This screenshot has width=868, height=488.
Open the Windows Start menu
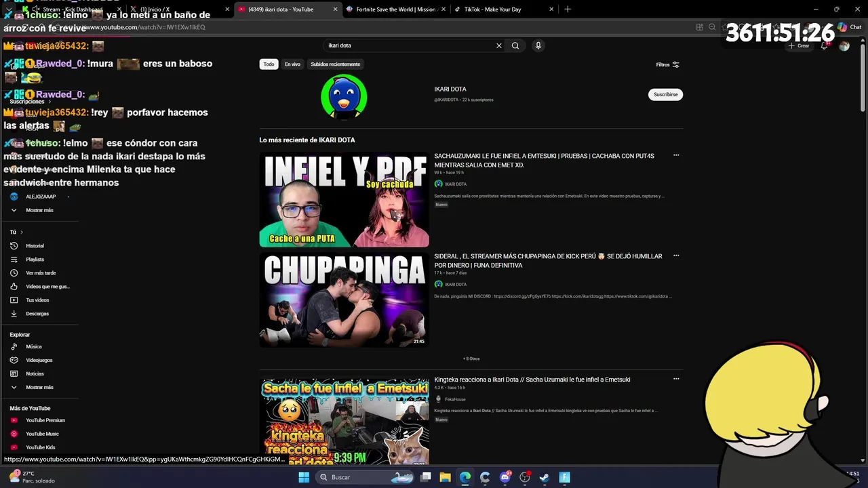coord(303,477)
